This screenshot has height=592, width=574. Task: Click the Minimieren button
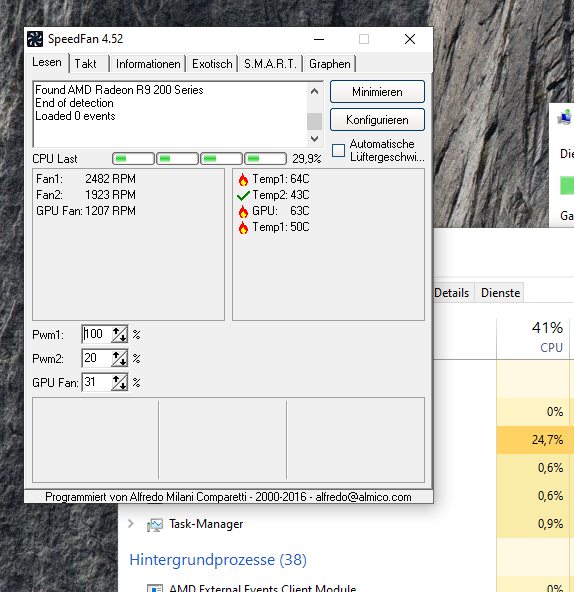click(377, 92)
